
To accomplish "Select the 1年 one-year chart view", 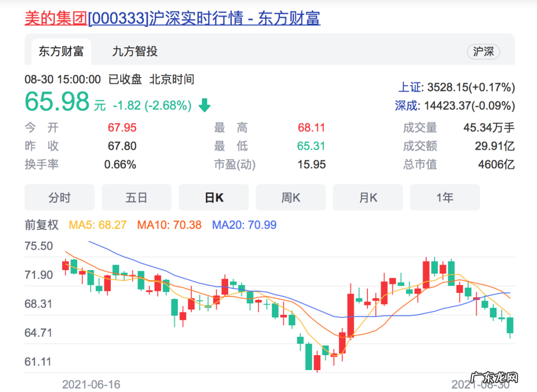I will point(445,197).
